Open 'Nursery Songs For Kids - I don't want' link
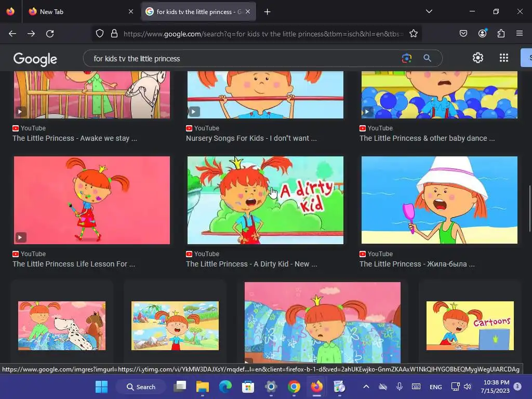 click(x=251, y=138)
